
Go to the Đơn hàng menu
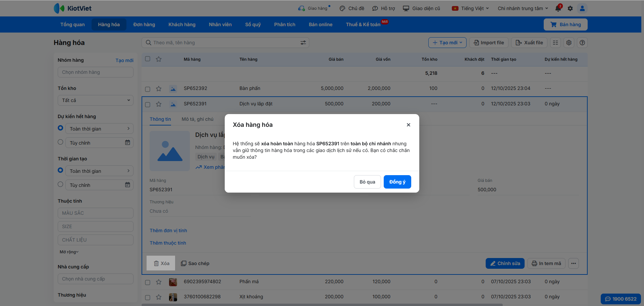[144, 24]
